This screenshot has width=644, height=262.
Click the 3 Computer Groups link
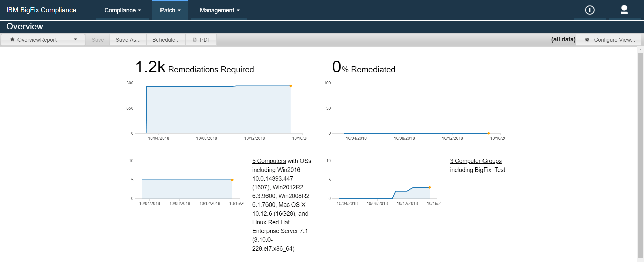(476, 161)
